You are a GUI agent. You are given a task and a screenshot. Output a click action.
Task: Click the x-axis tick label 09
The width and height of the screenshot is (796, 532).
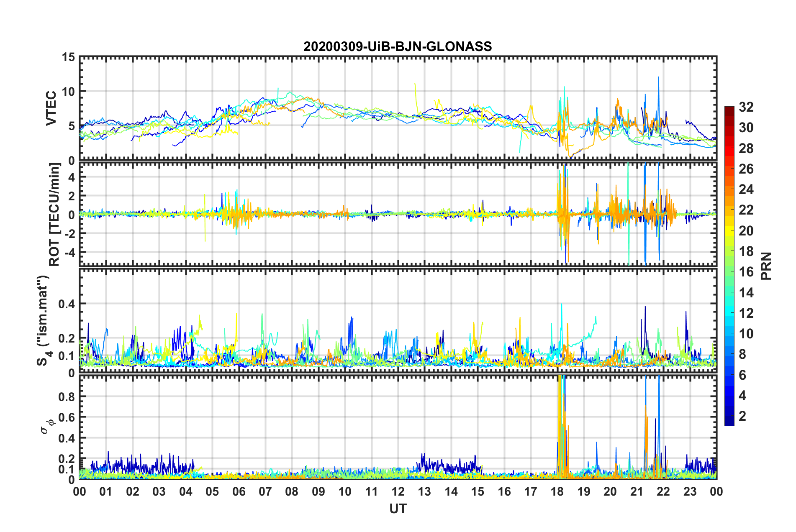click(x=318, y=491)
